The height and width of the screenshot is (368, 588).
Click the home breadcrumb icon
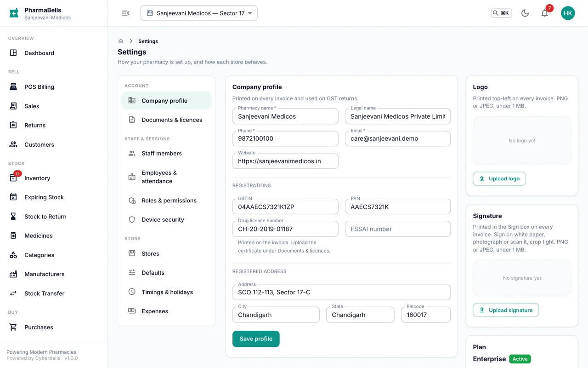[121, 41]
